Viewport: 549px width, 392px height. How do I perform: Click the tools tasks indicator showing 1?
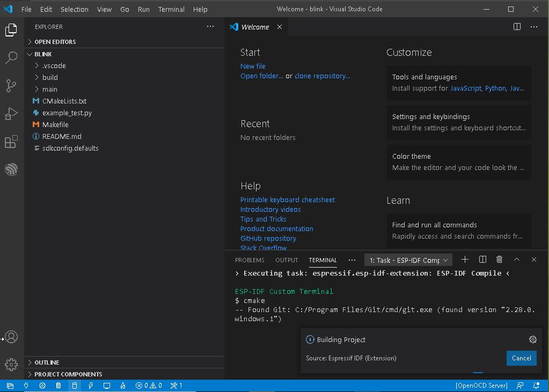click(176, 386)
